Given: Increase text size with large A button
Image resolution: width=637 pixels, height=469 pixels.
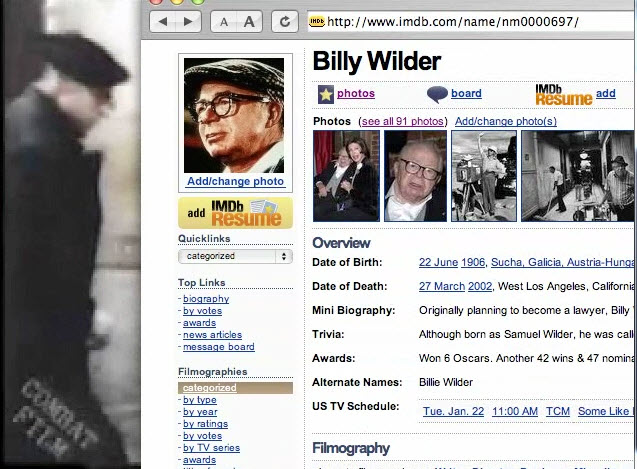Looking at the screenshot, I should (x=249, y=22).
